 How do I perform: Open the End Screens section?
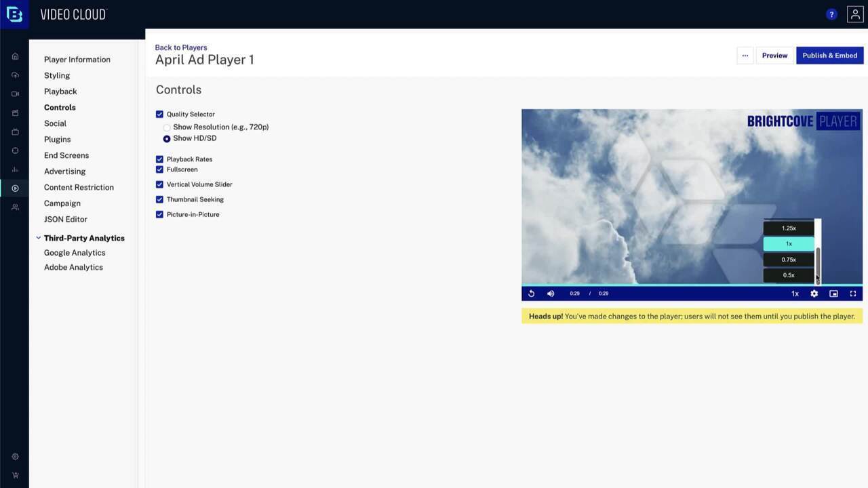coord(66,155)
